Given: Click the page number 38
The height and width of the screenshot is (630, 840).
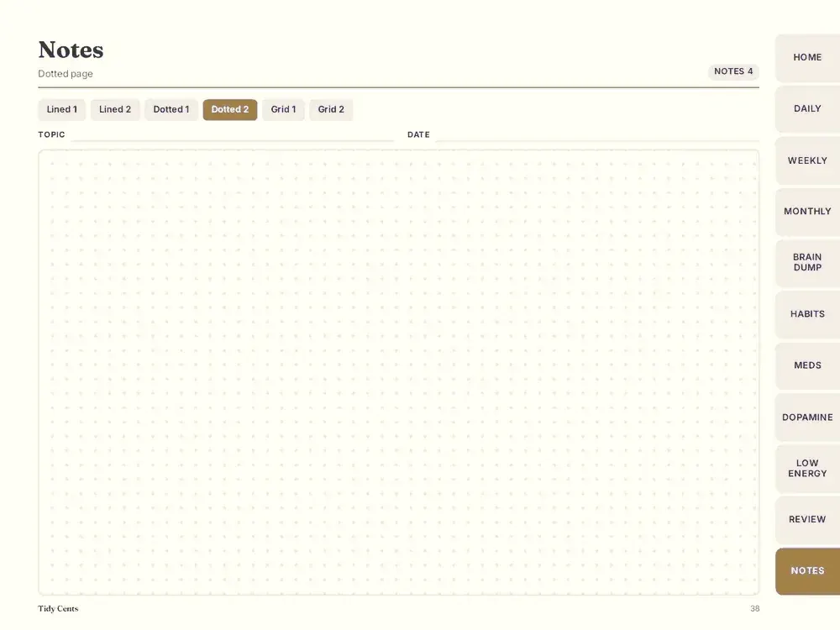Looking at the screenshot, I should [755, 608].
